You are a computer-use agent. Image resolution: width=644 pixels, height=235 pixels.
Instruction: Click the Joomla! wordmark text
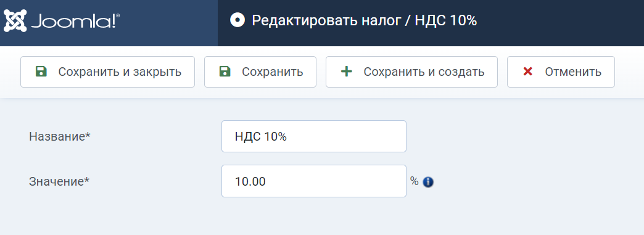pos(75,21)
